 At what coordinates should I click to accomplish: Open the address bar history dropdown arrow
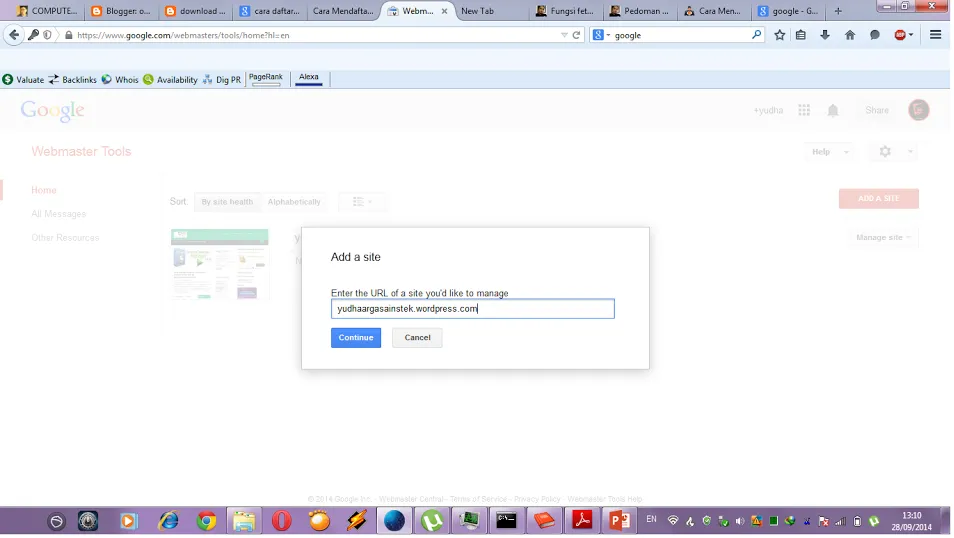pos(564,35)
